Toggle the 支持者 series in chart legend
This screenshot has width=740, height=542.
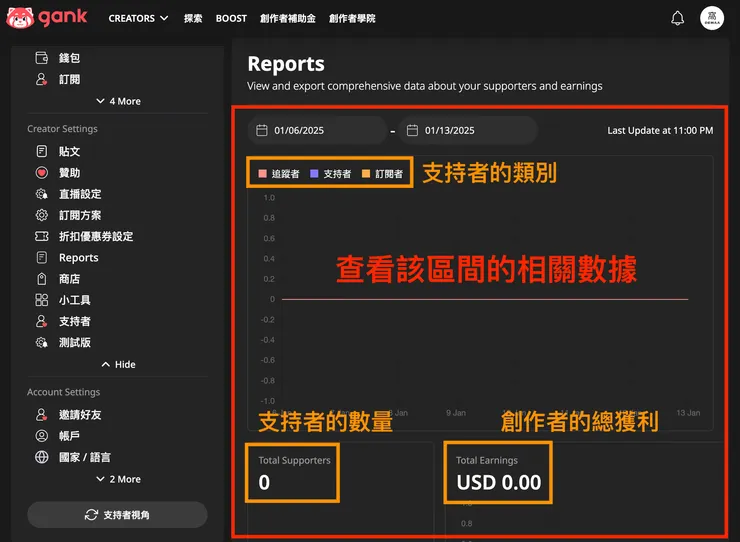pyautogui.click(x=330, y=174)
